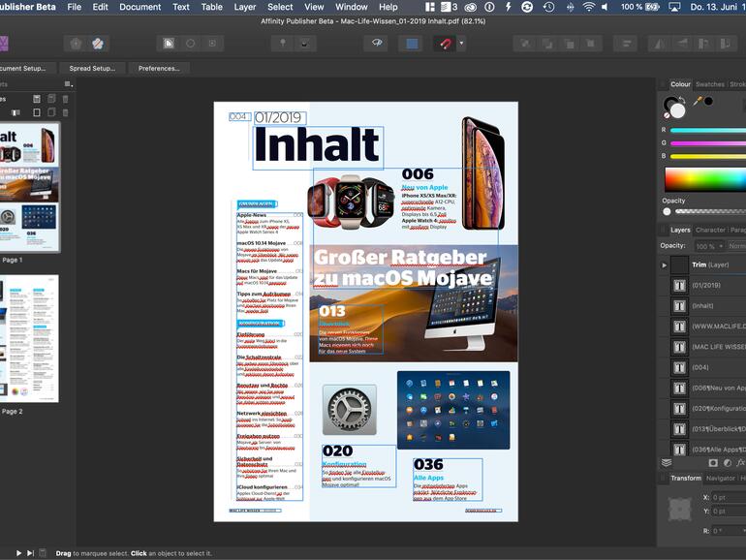This screenshot has width=746, height=560.
Task: Open the Select menu
Action: [280, 7]
